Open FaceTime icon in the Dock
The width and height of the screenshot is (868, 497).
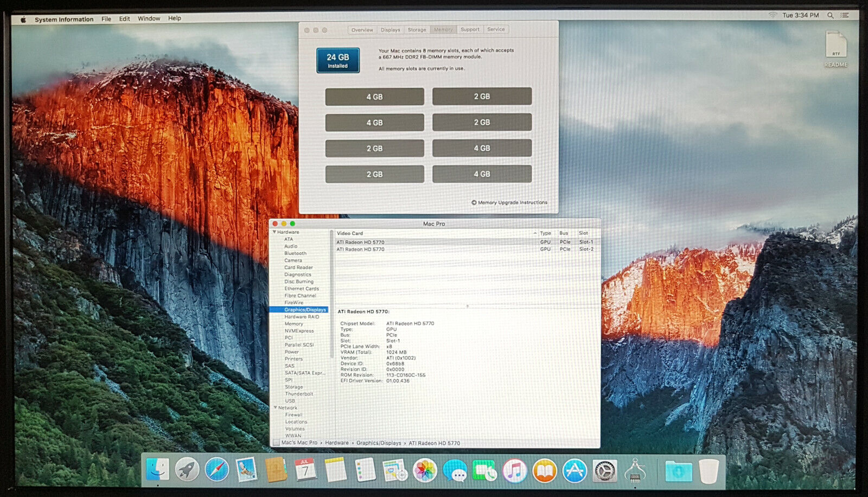pos(484,470)
